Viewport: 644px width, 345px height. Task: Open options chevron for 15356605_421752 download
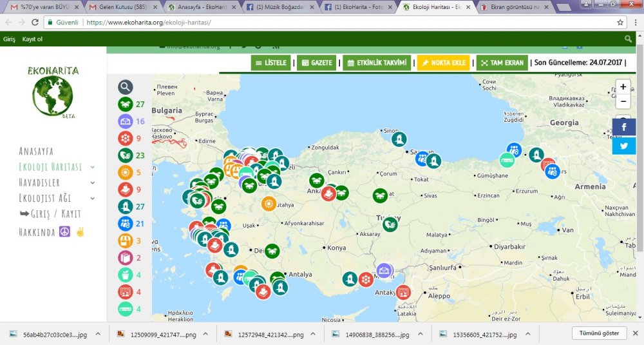528,334
